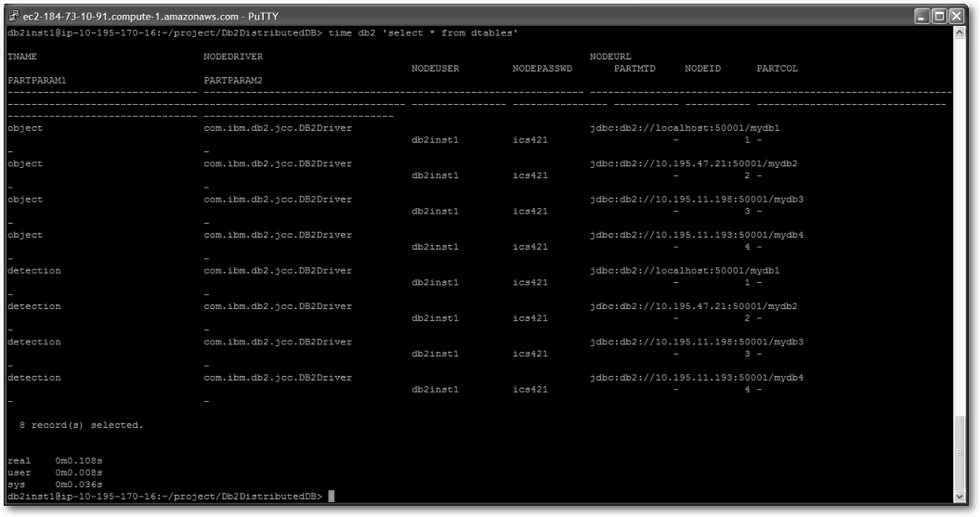Image resolution: width=980 pixels, height=517 pixels.
Task: Click the cursor at the bottom prompt
Action: tap(332, 497)
